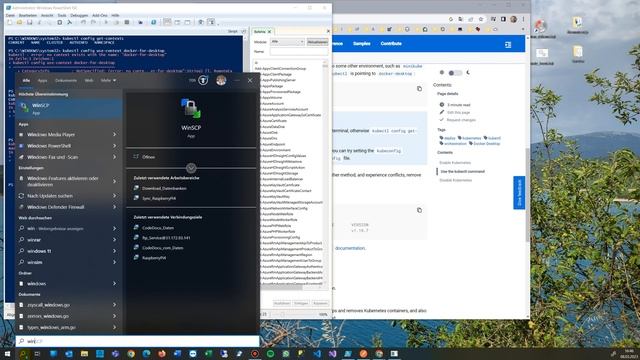Viewport: 640px width, 360px height.
Task: Select the Web filter tab in search
Action: coord(89,80)
